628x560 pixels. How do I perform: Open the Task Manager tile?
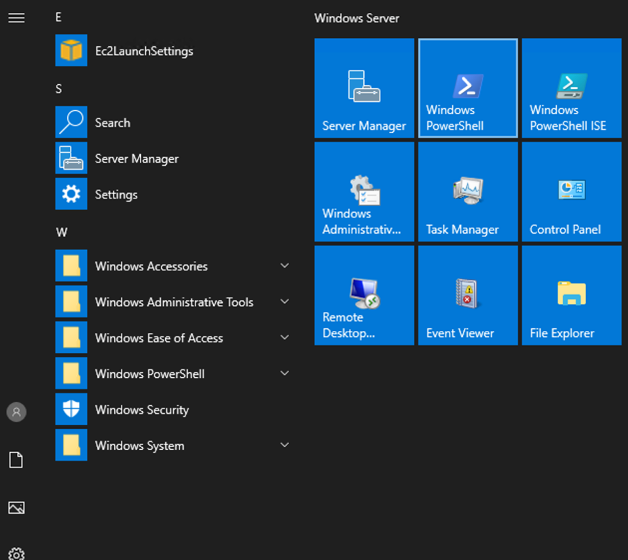coord(468,192)
